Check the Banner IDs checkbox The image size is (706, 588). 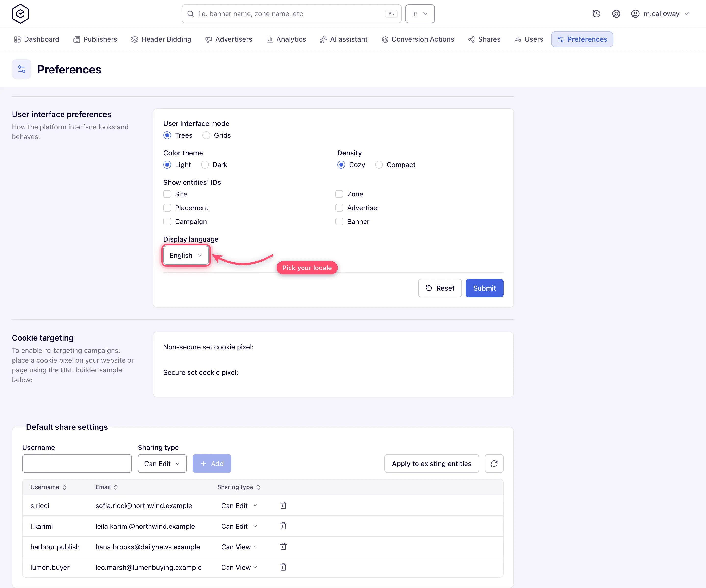click(339, 222)
